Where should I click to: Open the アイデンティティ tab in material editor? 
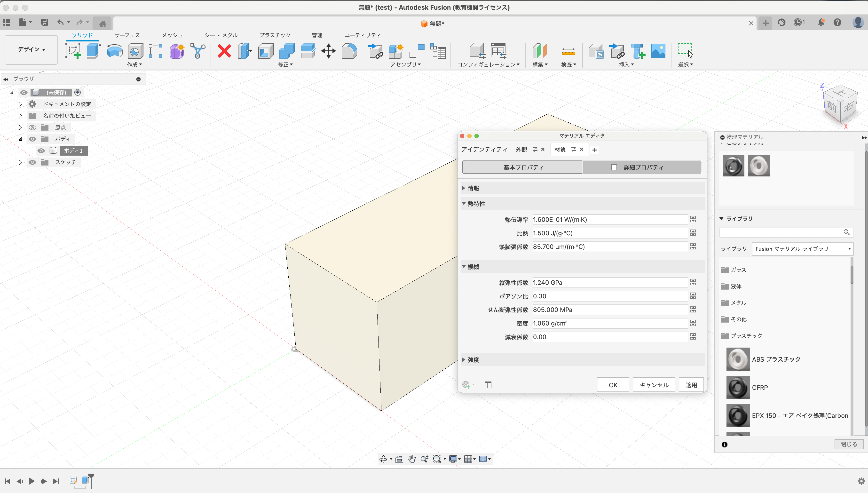(484, 149)
